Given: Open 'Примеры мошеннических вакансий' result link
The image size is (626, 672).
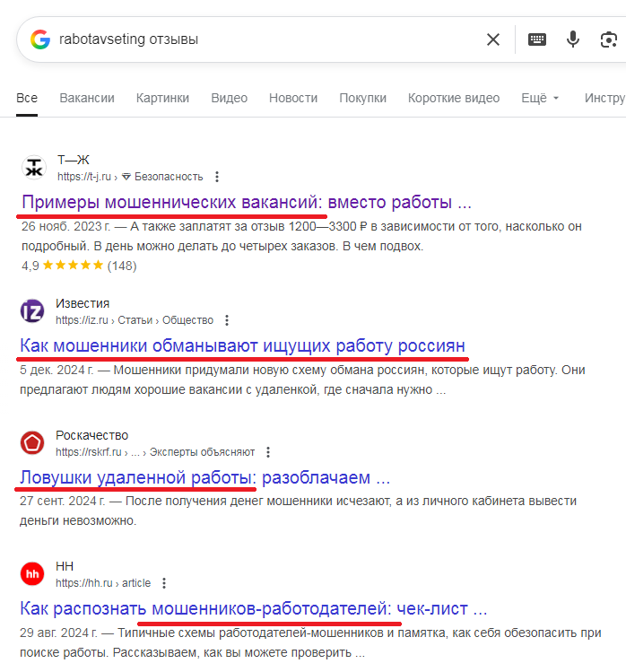Looking at the screenshot, I should pyautogui.click(x=246, y=202).
